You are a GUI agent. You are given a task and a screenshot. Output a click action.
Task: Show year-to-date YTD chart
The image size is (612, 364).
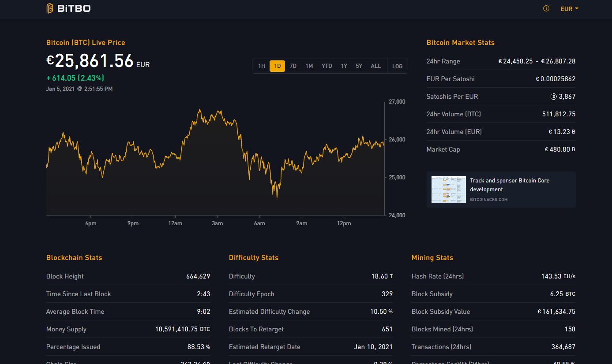tap(327, 66)
